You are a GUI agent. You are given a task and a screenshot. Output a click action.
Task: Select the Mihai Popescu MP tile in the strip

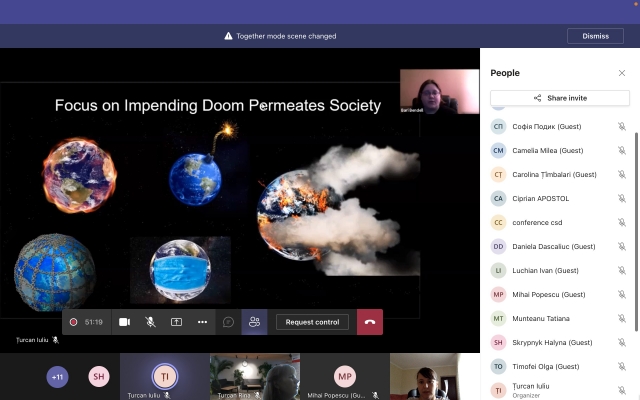pyautogui.click(x=345, y=376)
